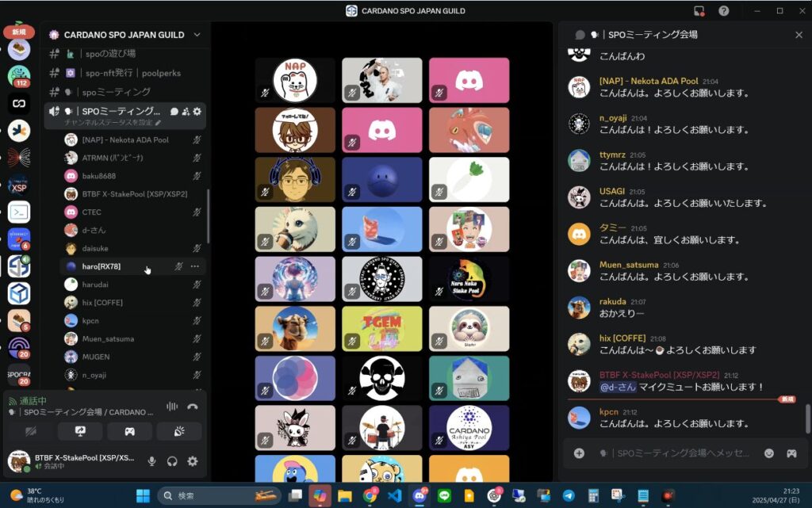This screenshot has width=812, height=508.
Task: Toggle camera on in voice panel
Action: [x=31, y=431]
